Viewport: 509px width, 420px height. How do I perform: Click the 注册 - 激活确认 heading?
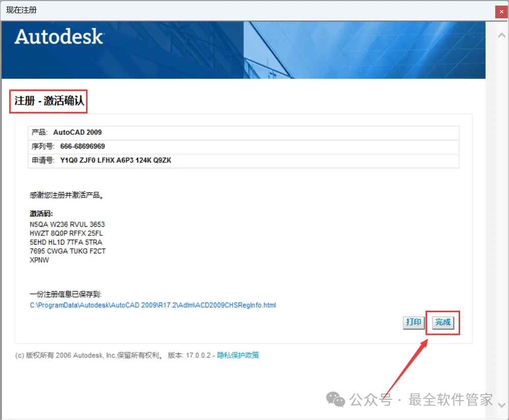tap(49, 101)
